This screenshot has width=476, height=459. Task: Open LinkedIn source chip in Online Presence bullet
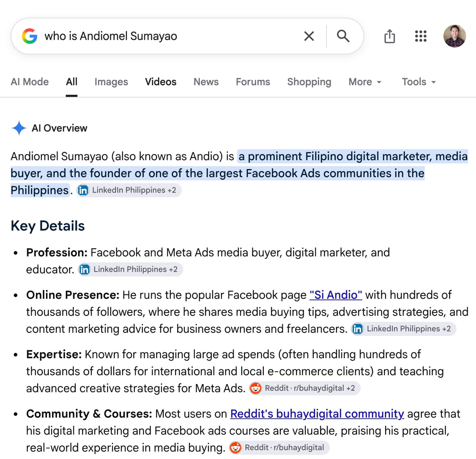(403, 329)
